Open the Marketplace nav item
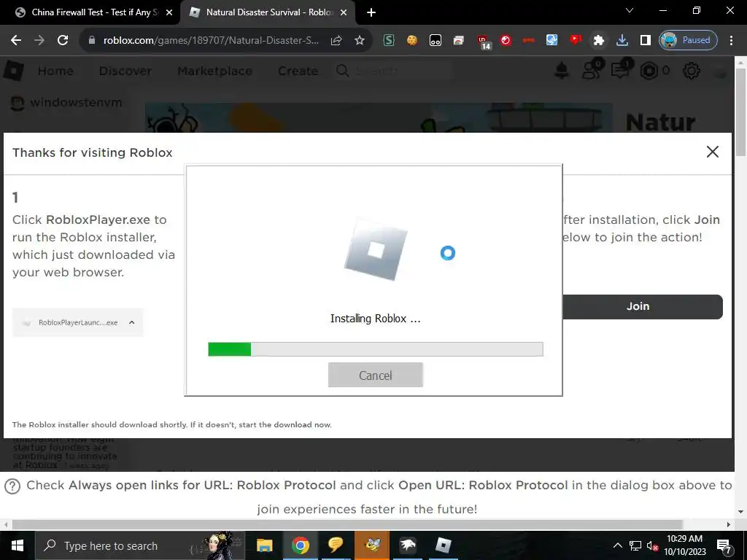This screenshot has width=747, height=560. coord(215,71)
